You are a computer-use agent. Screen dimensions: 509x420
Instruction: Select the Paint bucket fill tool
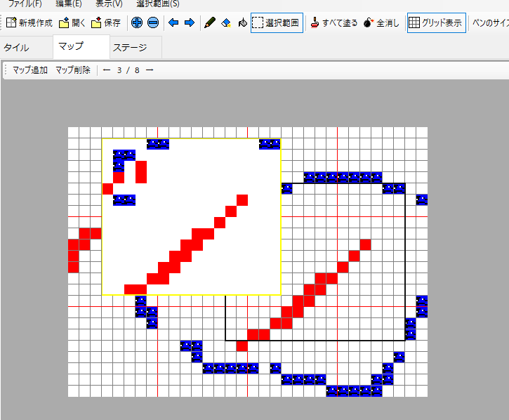(x=242, y=22)
